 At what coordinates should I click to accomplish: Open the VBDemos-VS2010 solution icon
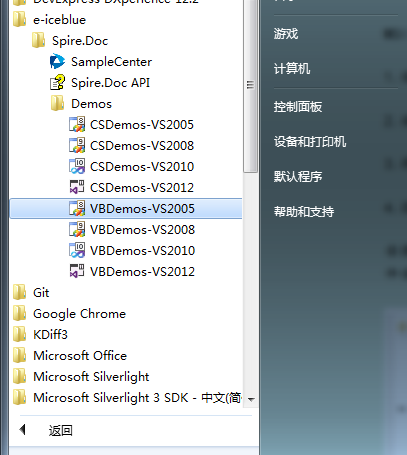coord(77,251)
